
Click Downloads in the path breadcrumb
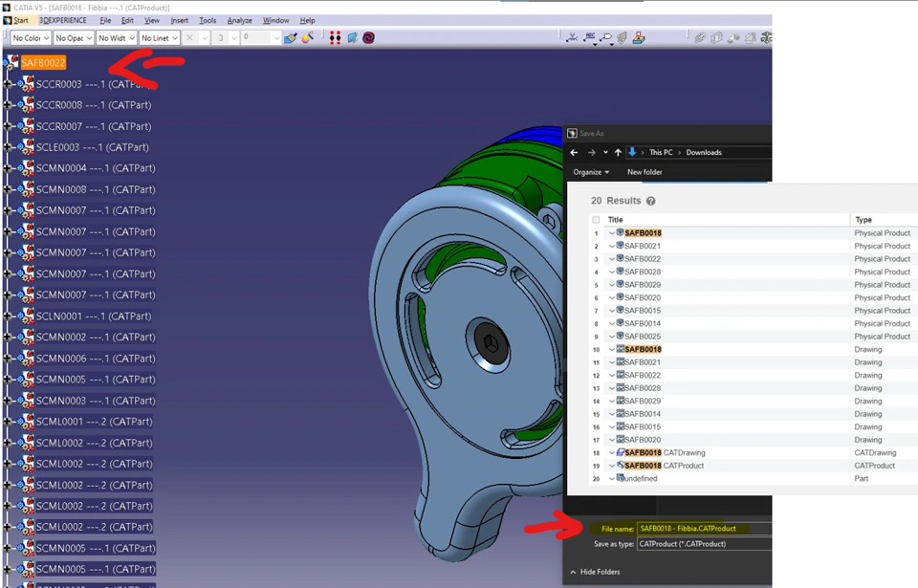coord(704,152)
